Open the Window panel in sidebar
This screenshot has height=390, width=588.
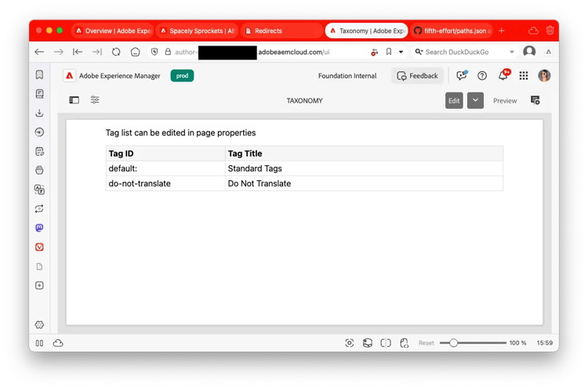pyautogui.click(x=39, y=171)
